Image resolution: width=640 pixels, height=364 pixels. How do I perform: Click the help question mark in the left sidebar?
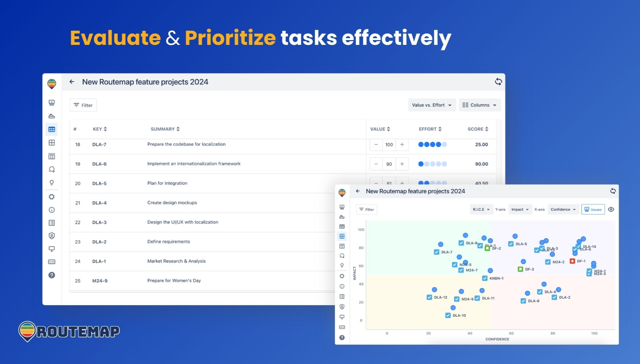pyautogui.click(x=52, y=275)
